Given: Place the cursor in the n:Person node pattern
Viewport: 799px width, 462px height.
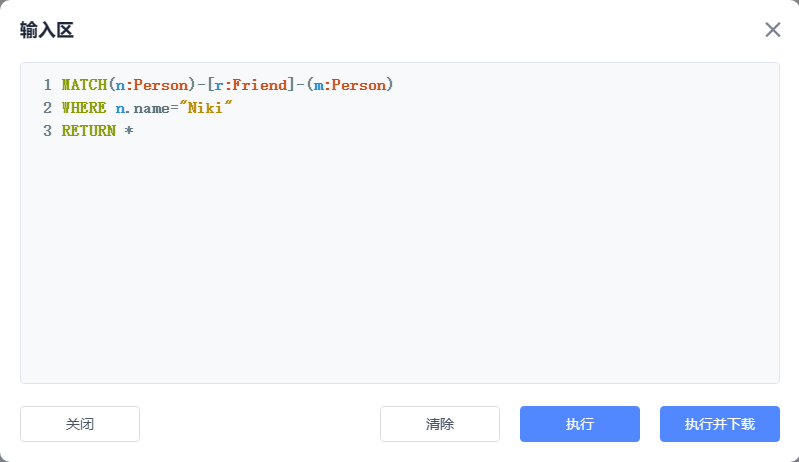Looking at the screenshot, I should click(x=150, y=85).
